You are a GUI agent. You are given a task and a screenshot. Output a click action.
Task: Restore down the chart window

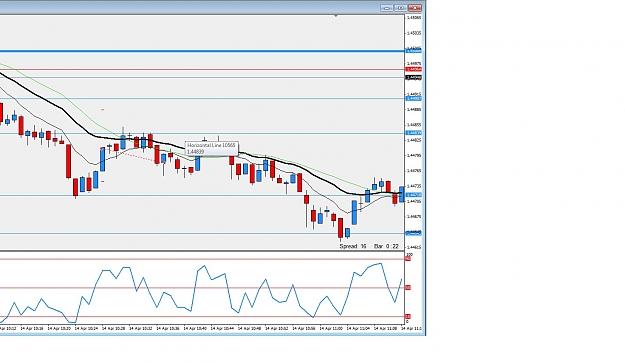pyautogui.click(x=401, y=8)
